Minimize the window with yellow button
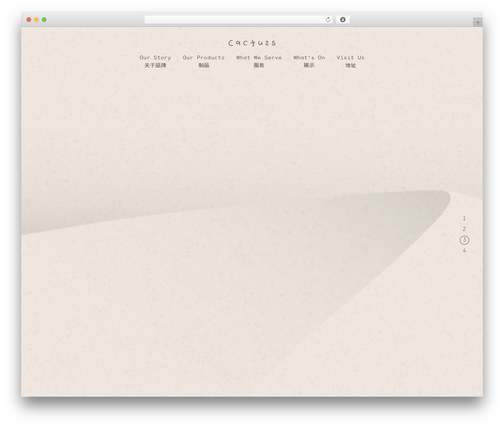This screenshot has height=427, width=504. point(37,20)
